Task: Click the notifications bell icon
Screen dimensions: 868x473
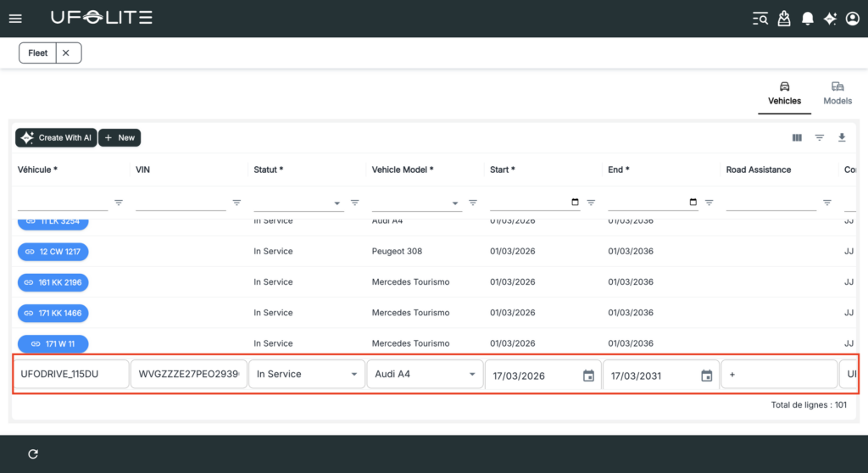Action: click(808, 19)
